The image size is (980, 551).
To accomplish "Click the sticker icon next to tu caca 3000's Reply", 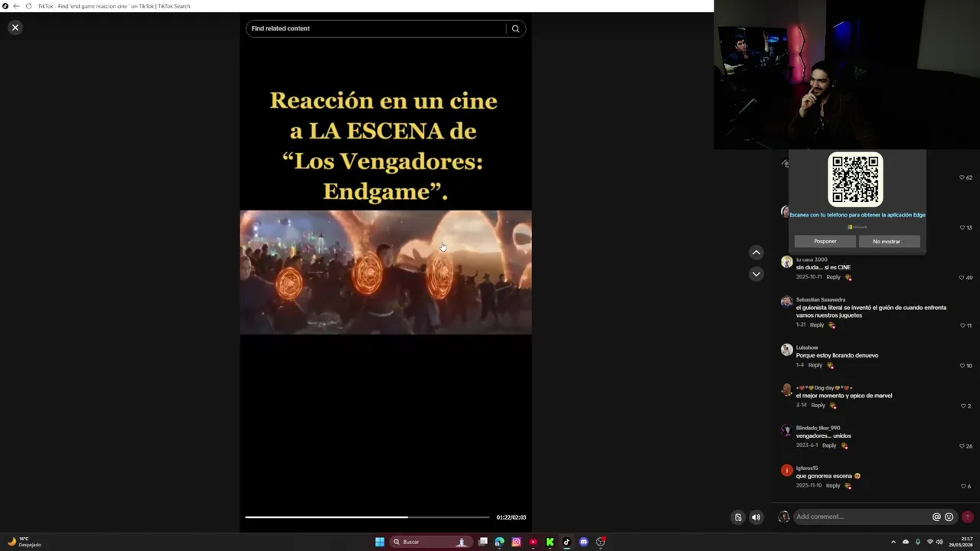I will tap(848, 277).
